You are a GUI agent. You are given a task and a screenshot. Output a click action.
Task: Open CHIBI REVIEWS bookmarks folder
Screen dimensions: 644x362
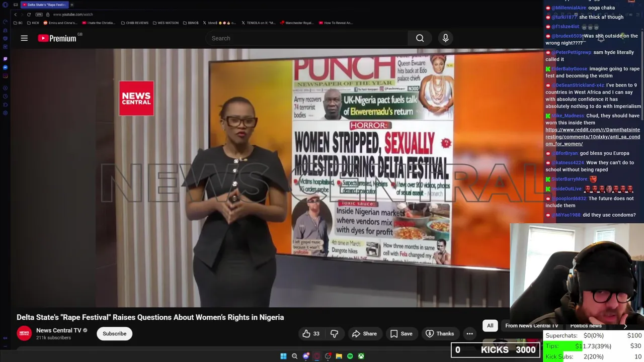[x=135, y=23]
